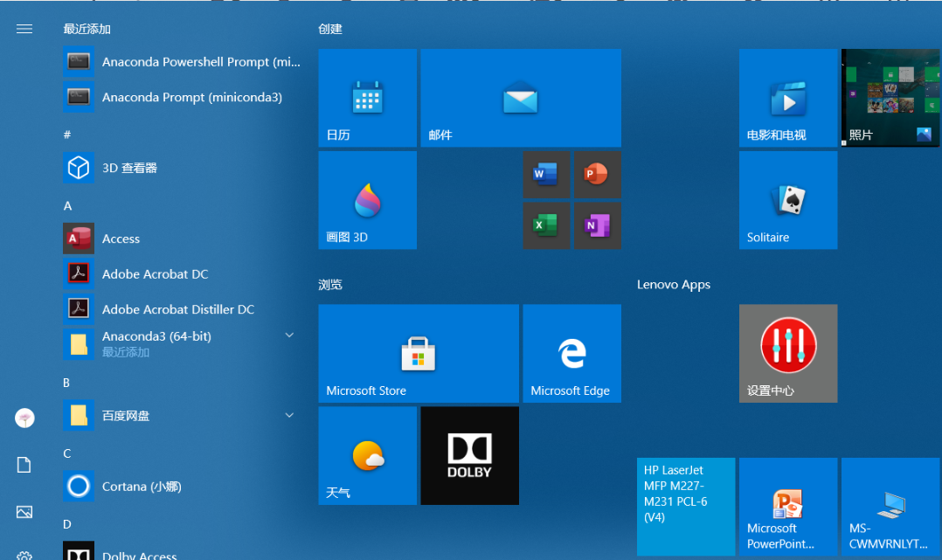Launch Word from the Office tile group

[x=546, y=174]
